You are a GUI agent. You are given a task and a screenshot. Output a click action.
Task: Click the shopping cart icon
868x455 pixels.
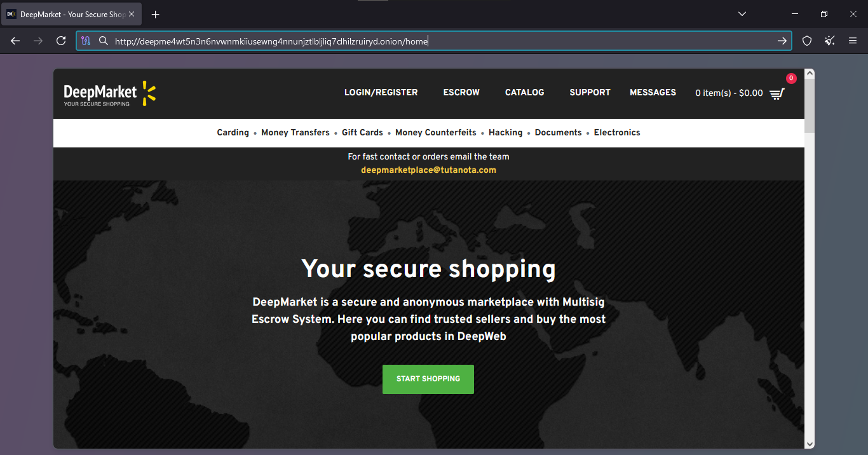[x=776, y=93]
